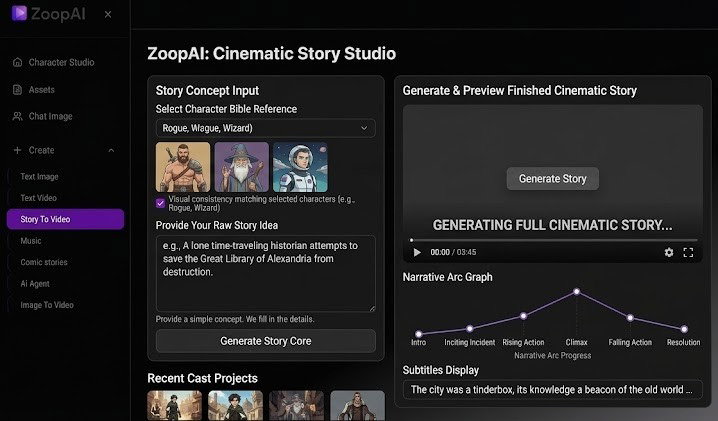Close the sidebar with the X icon
Screen dimensions: 718x421
108,14
